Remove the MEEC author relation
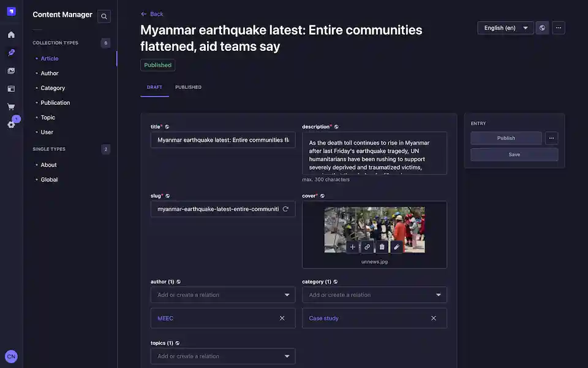Screen dimensions: 588x368 (282, 318)
